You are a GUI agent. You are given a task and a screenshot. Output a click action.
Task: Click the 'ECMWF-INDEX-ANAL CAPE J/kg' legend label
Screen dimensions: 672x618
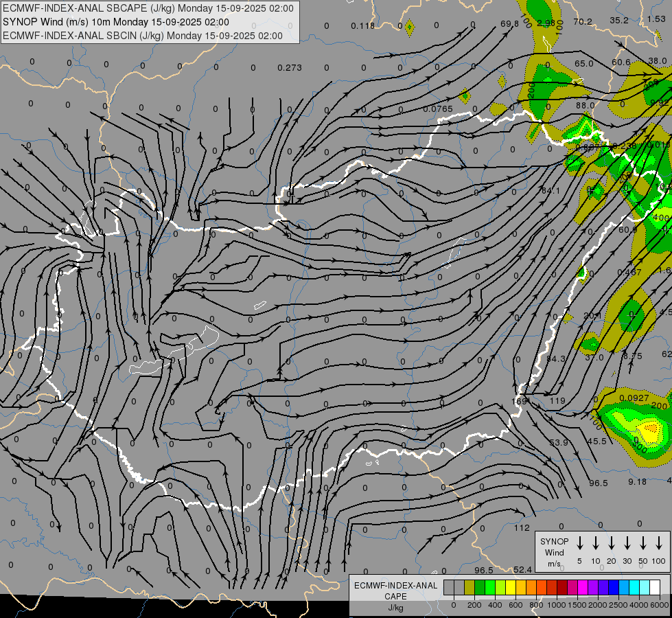(395, 597)
